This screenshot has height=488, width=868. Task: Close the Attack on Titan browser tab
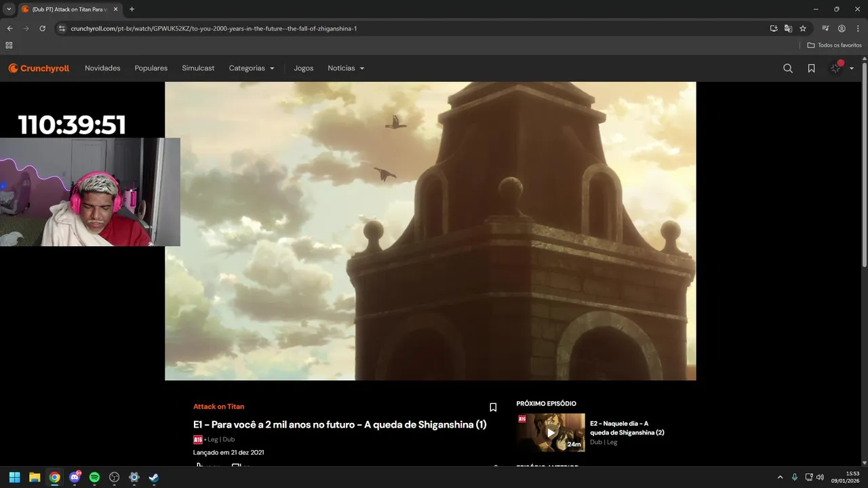click(x=115, y=9)
